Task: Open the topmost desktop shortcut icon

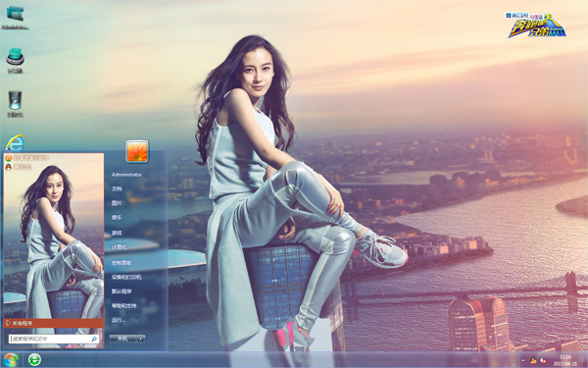Action: pos(15,18)
